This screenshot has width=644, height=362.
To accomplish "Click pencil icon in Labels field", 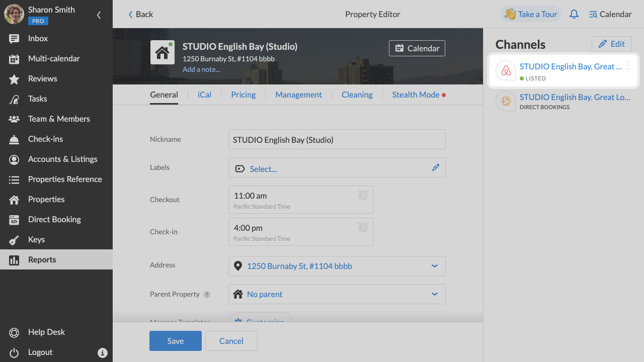I will coord(436,167).
